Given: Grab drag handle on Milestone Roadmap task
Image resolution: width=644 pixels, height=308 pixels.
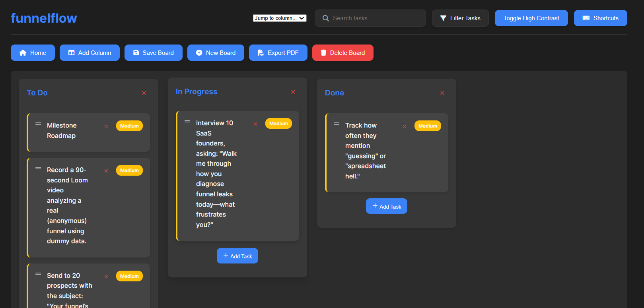Looking at the screenshot, I should click(x=38, y=124).
